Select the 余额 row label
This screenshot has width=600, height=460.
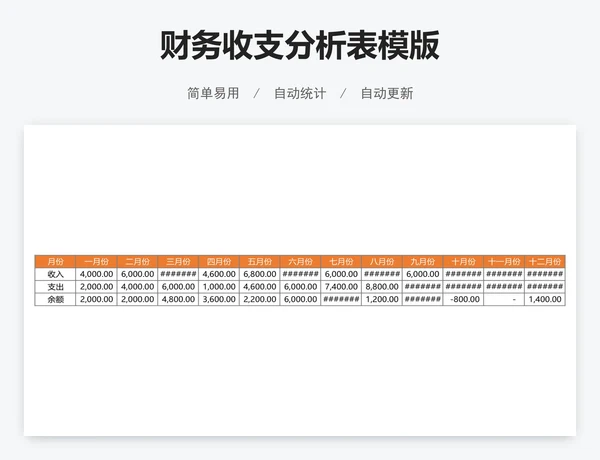[x=55, y=299]
